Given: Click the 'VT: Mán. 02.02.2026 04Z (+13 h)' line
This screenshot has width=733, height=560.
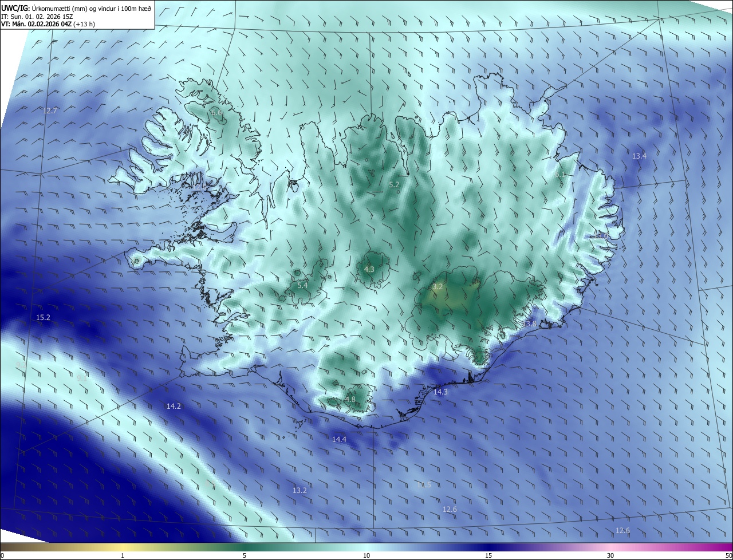Looking at the screenshot, I should tap(48, 24).
